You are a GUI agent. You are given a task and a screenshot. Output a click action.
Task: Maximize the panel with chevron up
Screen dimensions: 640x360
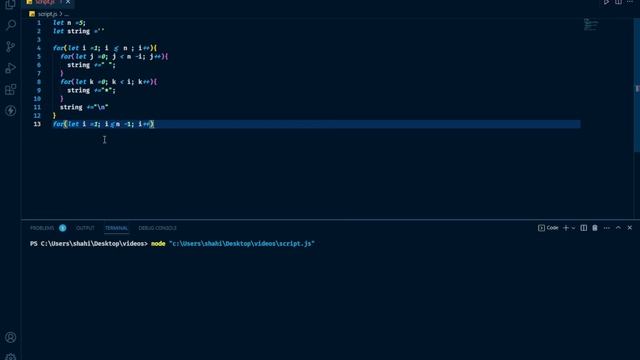[618, 228]
